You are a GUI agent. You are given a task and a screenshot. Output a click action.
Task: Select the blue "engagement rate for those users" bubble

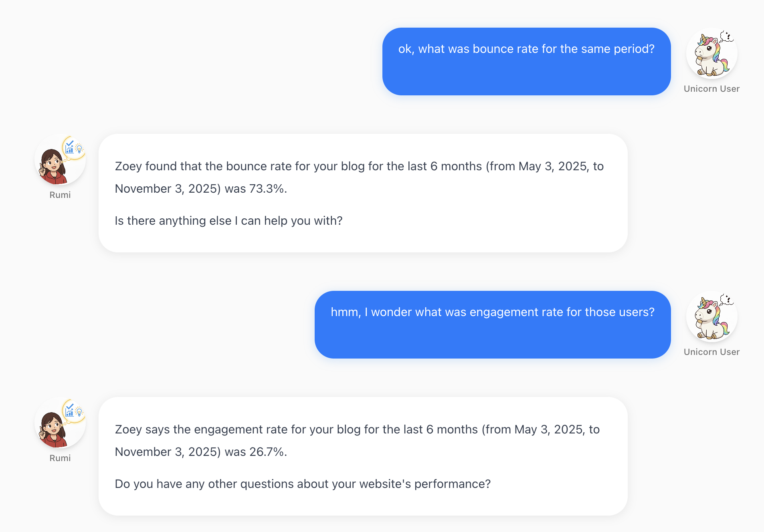point(493,324)
